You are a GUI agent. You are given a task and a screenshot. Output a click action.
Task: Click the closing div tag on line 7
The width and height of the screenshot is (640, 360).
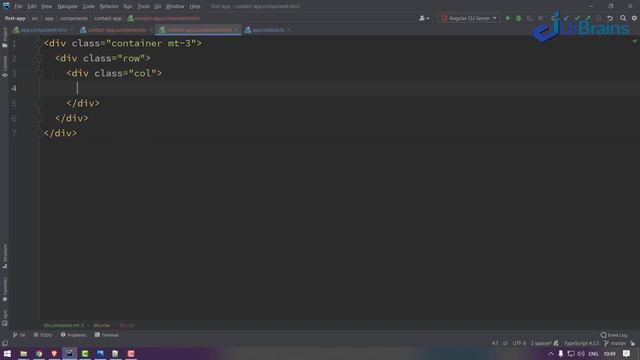(x=60, y=133)
